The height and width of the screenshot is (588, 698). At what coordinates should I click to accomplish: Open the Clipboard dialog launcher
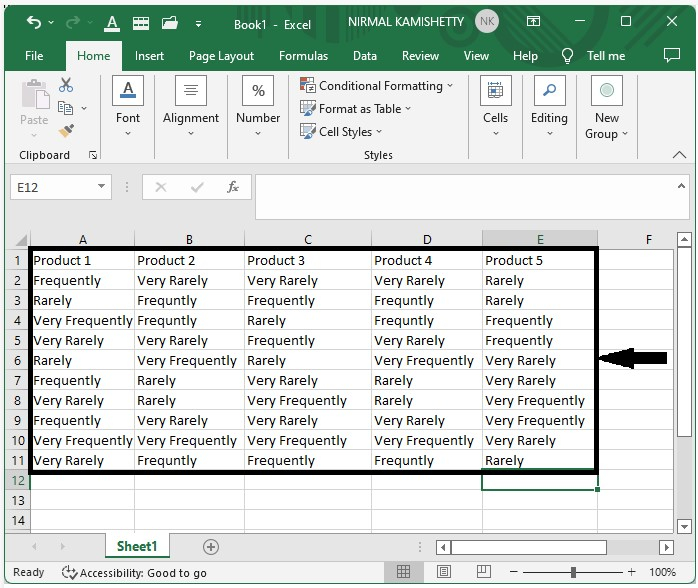pyautogui.click(x=93, y=155)
